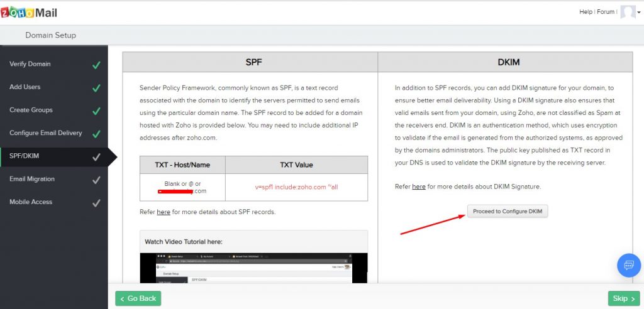Viewport: 644px width, 309px height.
Task: Click the Mobile Access step checkmark
Action: [x=96, y=203]
